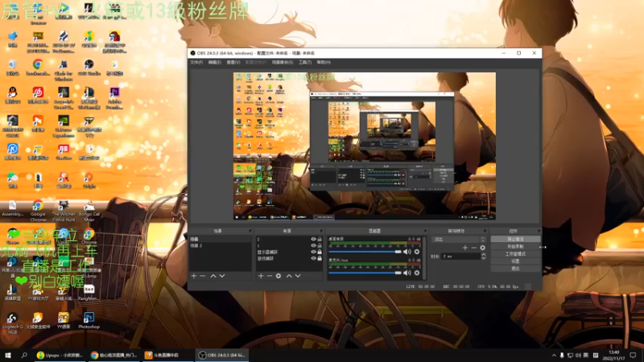Remove selected source with minus icon
The width and height of the screenshot is (644, 362).
(x=270, y=276)
